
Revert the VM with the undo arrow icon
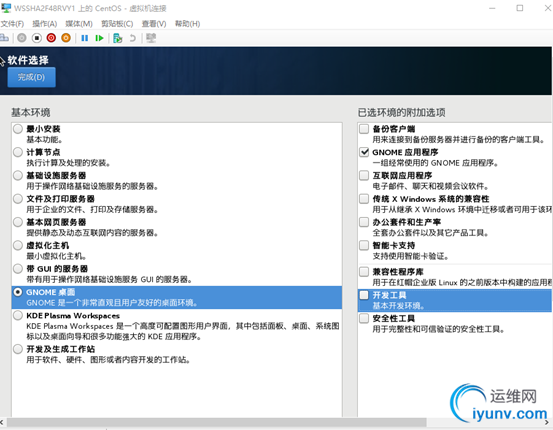click(x=133, y=38)
